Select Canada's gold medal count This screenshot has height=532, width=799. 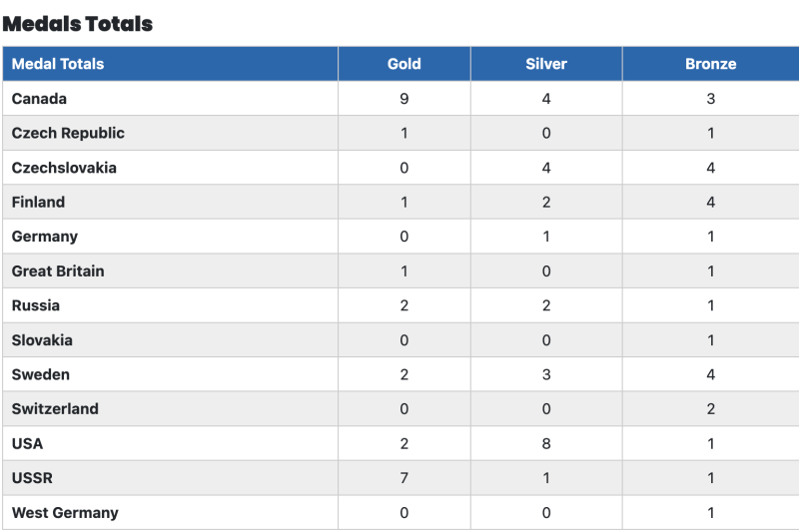pos(403,99)
